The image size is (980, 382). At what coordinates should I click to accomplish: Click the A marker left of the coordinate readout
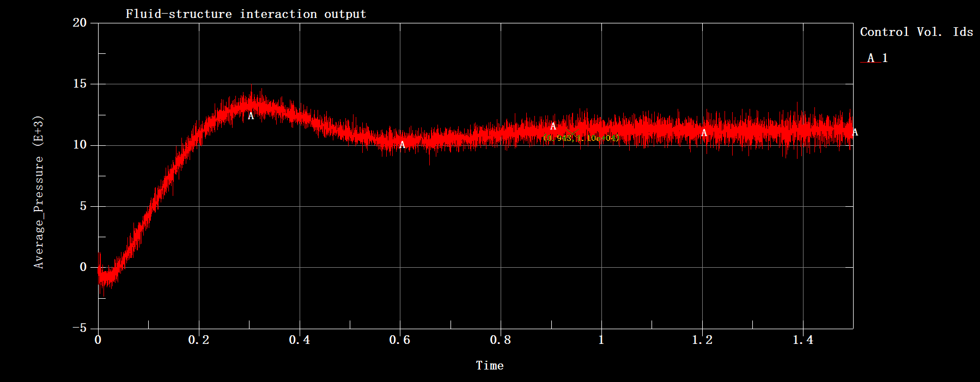point(553,126)
